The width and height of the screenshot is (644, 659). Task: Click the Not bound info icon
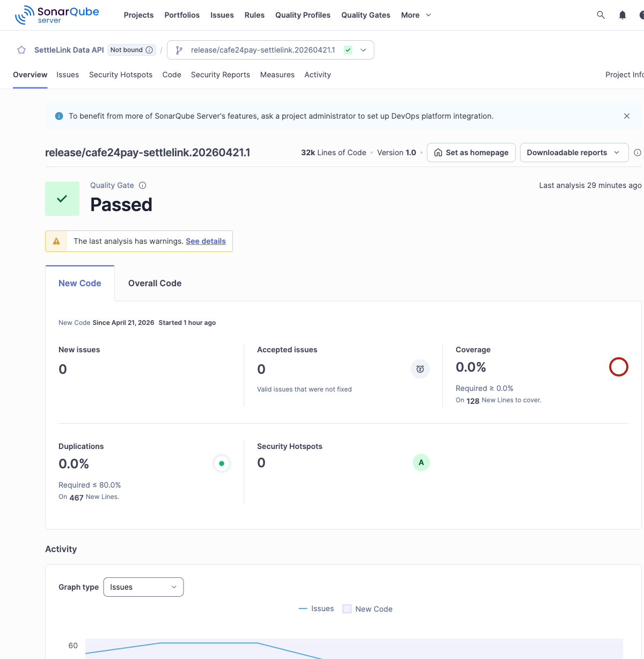[149, 50]
